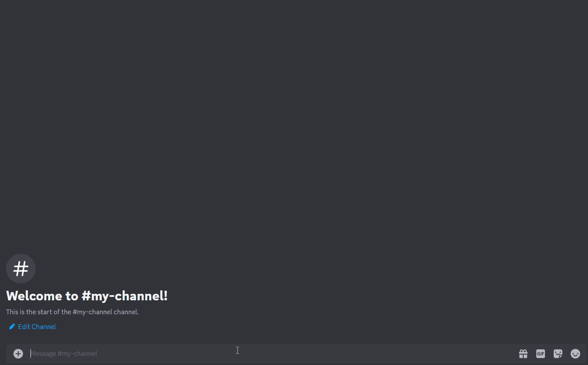The height and width of the screenshot is (365, 588).
Task: Open the GIF picker
Action: [x=541, y=354]
